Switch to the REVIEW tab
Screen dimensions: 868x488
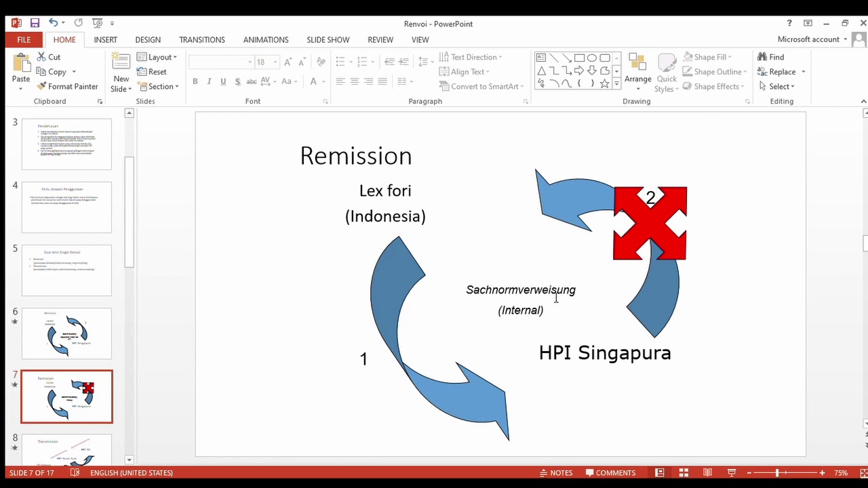[380, 40]
